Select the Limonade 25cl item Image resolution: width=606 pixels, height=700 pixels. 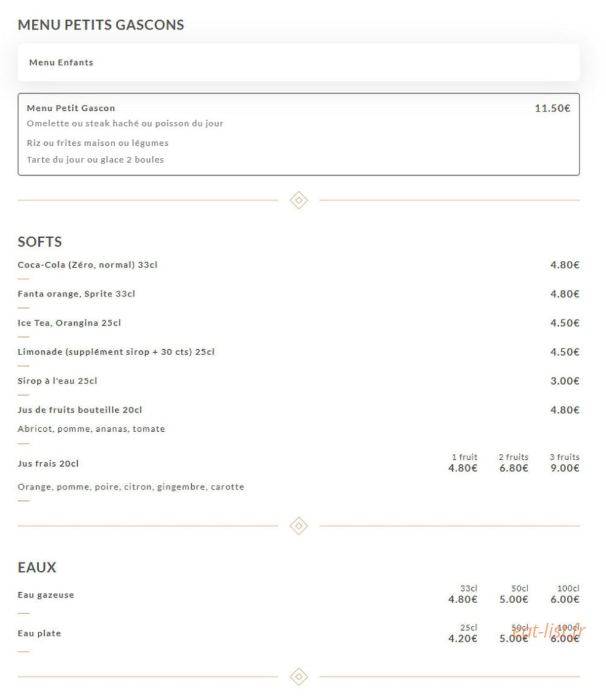pyautogui.click(x=116, y=352)
